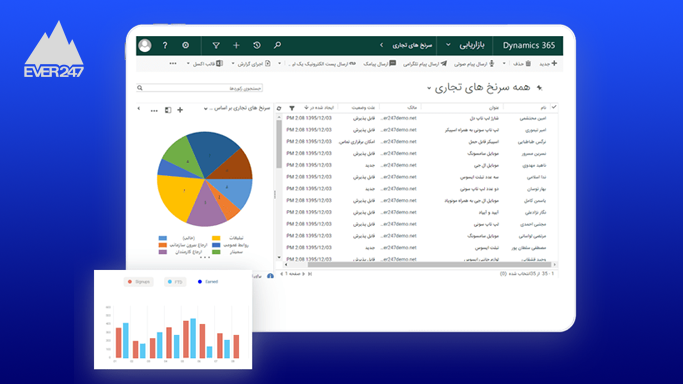Change chart pane layout icon
683x384 pixels.
[168, 110]
